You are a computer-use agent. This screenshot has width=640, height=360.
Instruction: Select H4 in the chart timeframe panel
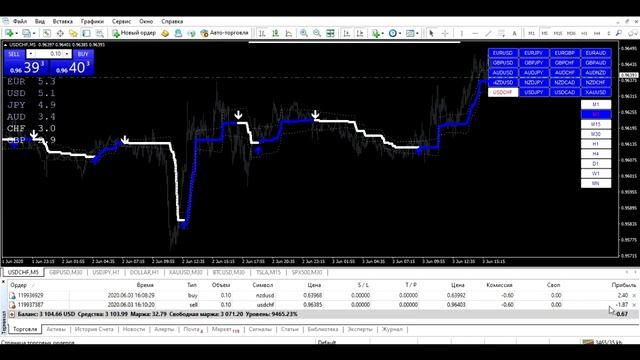pos(596,154)
